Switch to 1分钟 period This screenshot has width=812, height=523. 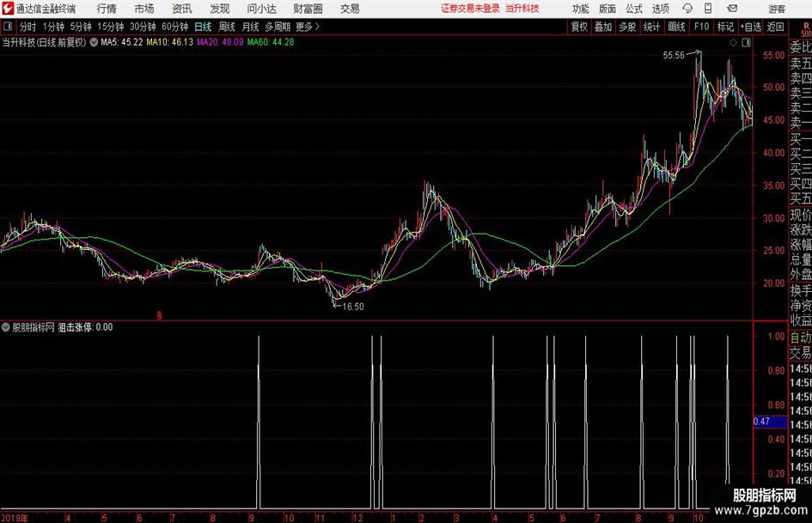click(x=53, y=27)
